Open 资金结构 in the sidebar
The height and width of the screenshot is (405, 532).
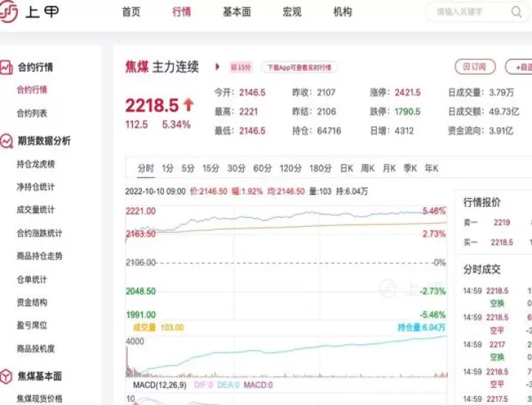click(x=32, y=302)
